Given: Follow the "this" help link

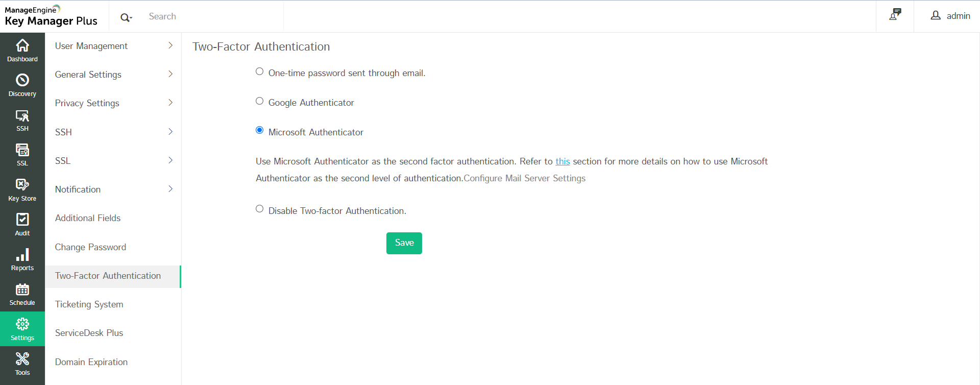Looking at the screenshot, I should [562, 161].
